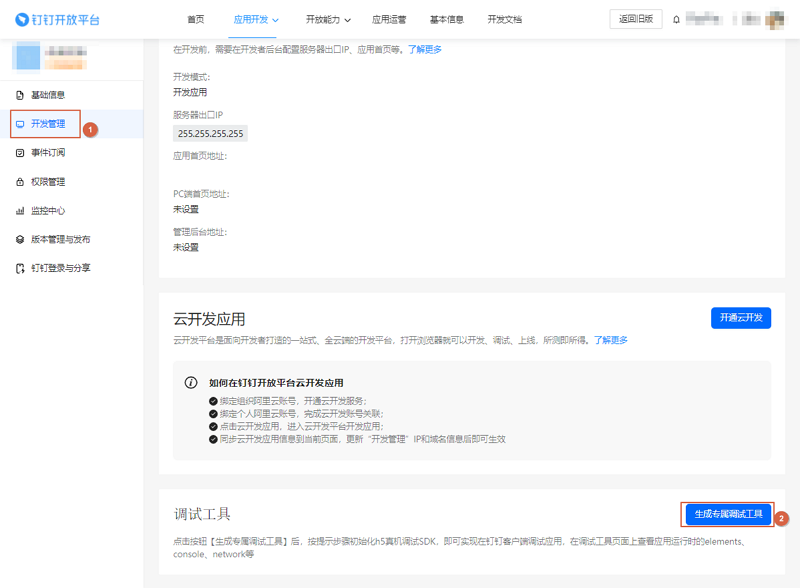Click the 返回旧版 button
This screenshot has width=800, height=588.
(x=636, y=19)
